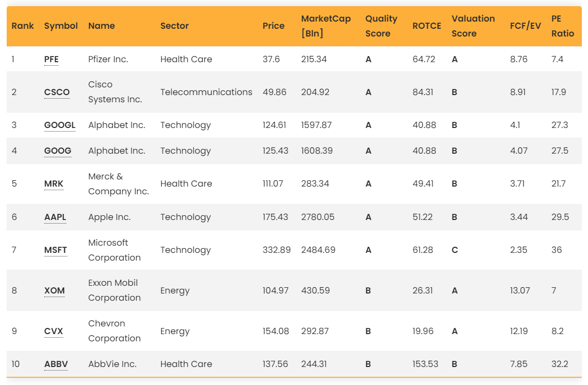Click the Price column header

pyautogui.click(x=273, y=26)
